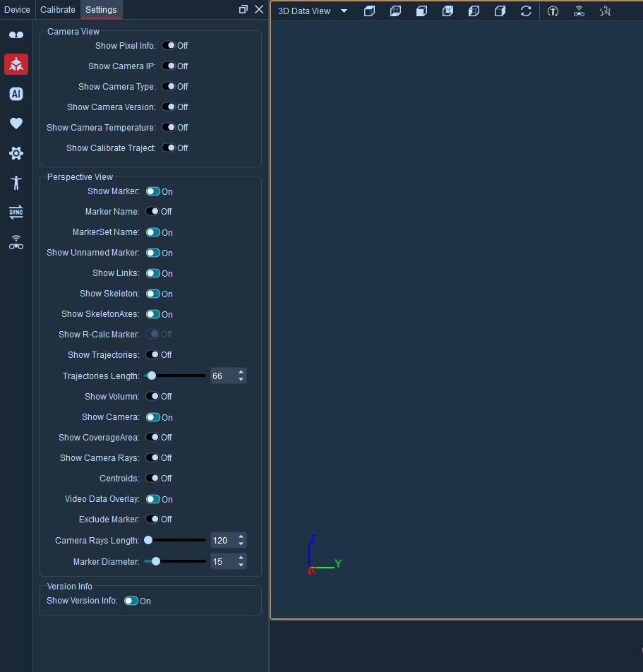Click the human-in-circle icon in the 3D toolbar
Image resolution: width=643 pixels, height=672 pixels.
(553, 11)
